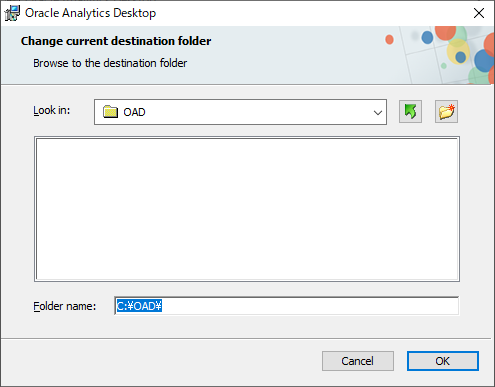Confirm with the OK button
495x387 pixels.
tap(443, 361)
